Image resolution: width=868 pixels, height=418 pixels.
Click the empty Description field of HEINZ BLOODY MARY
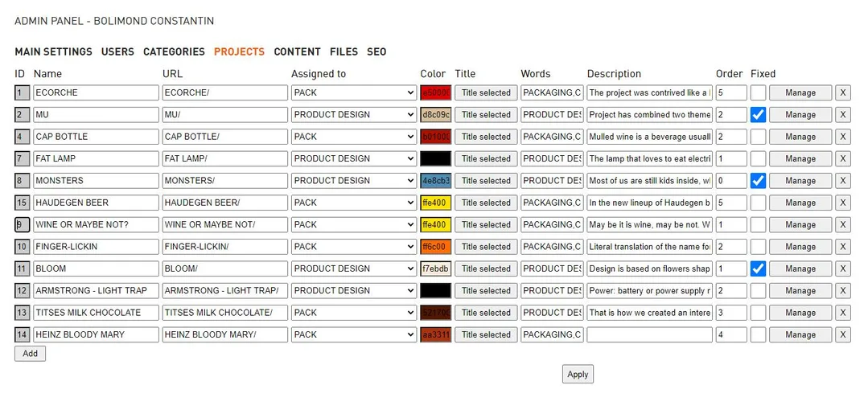coord(649,334)
